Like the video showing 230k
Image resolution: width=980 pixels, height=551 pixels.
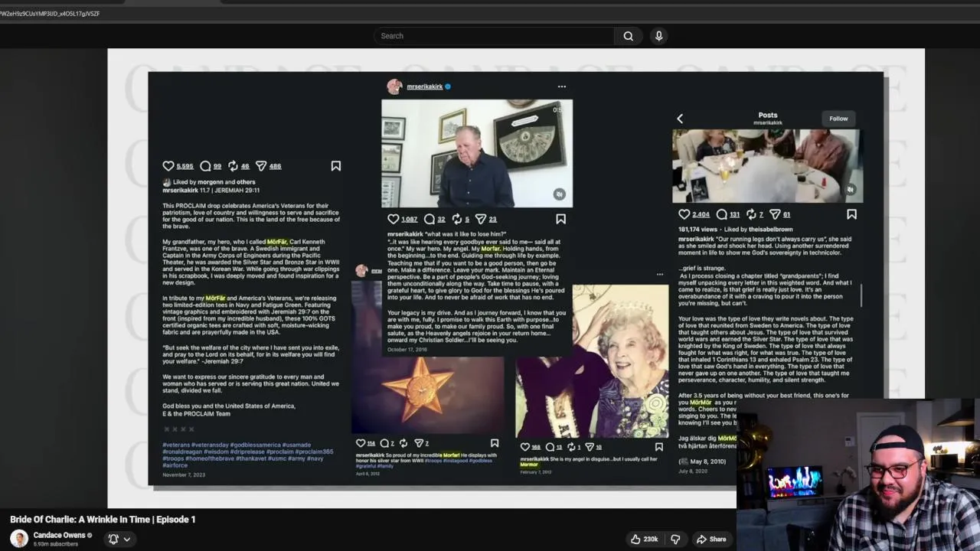(x=645, y=539)
